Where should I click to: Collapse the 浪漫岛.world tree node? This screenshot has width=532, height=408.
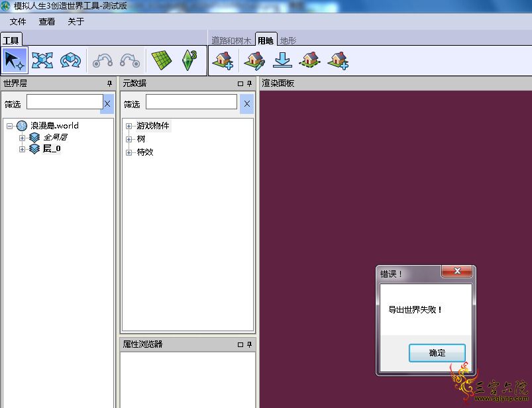9,126
